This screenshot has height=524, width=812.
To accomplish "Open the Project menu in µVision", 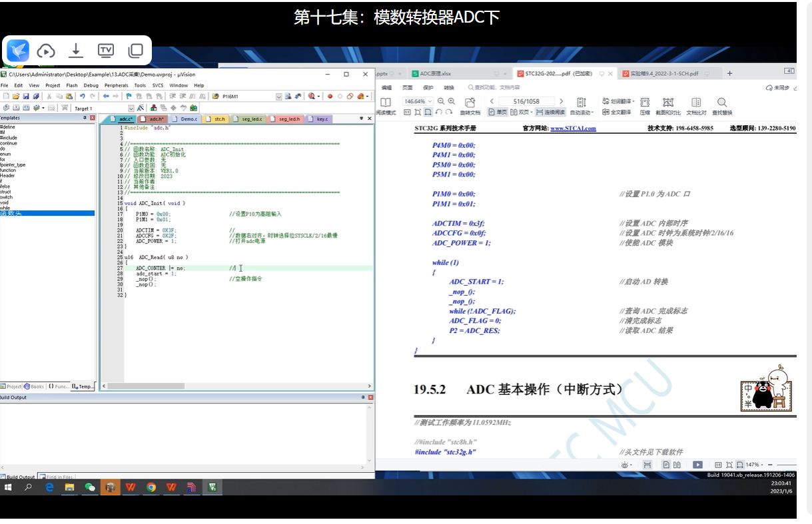I will click(x=53, y=85).
